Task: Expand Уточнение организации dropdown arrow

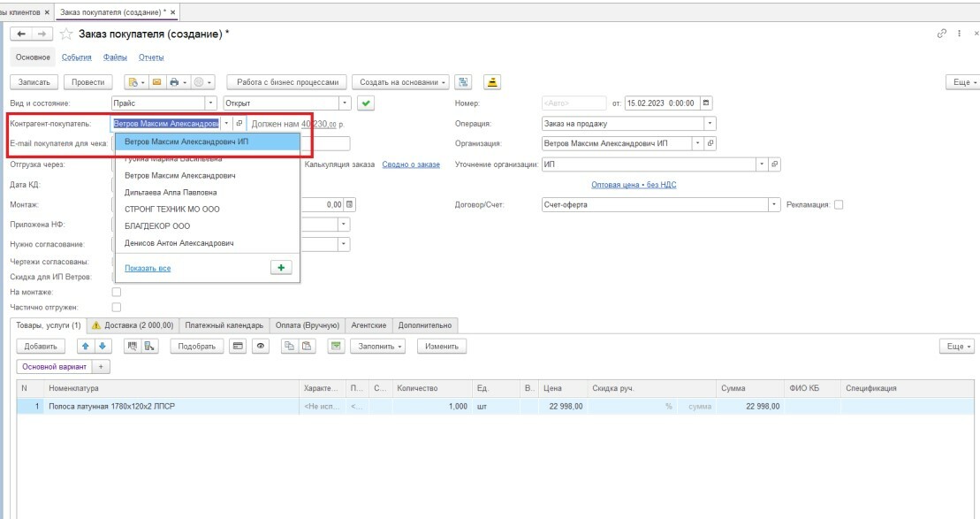Action: [x=762, y=164]
